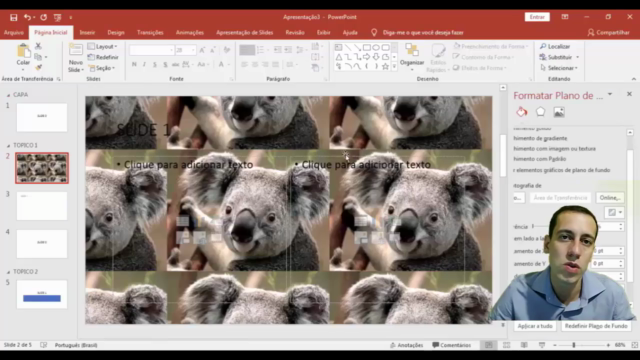The image size is (640, 360).
Task: Switch to the Inserir tab
Action: pyautogui.click(x=87, y=33)
